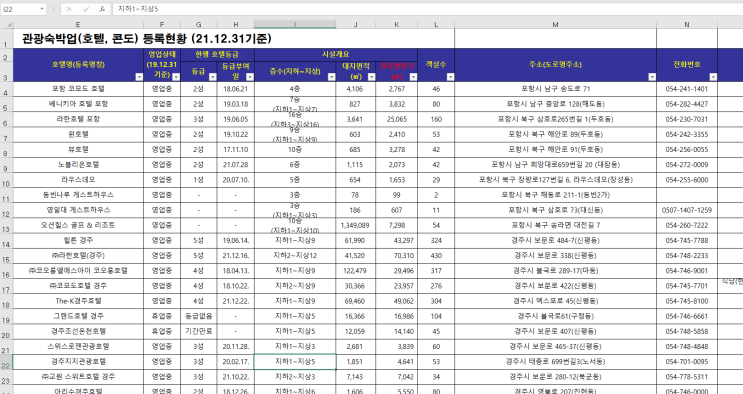
Task: Select row 10 header
Action: click(6, 180)
